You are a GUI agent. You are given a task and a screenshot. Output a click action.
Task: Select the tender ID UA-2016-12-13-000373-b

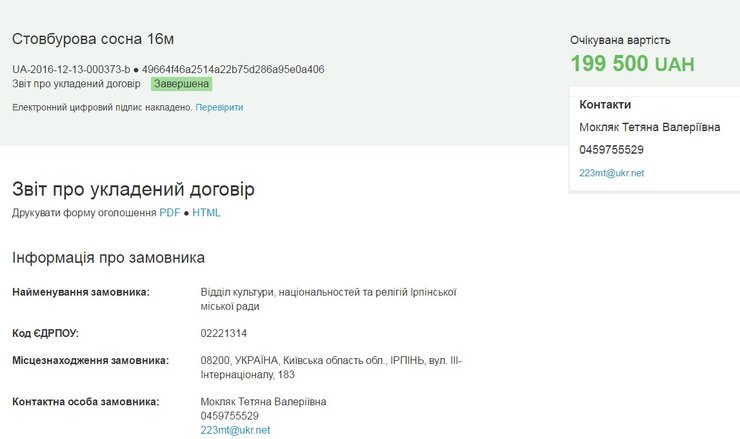pyautogui.click(x=71, y=69)
